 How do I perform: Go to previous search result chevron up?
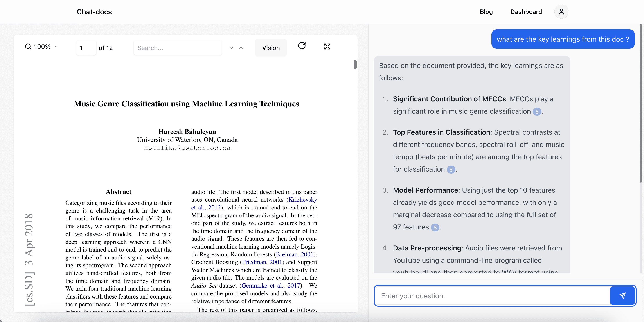[241, 48]
